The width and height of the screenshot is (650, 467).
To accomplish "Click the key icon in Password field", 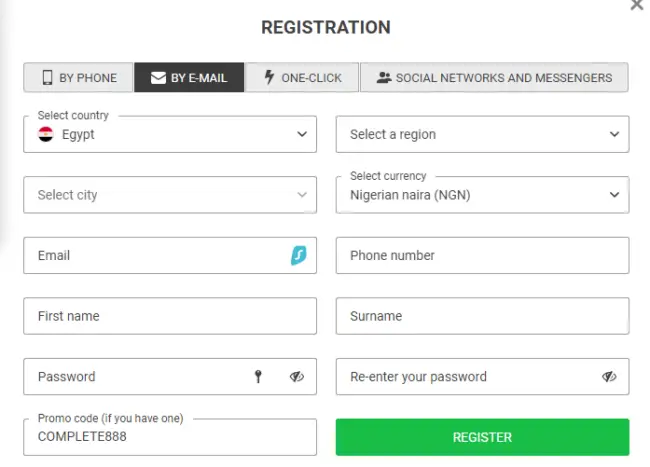I will point(258,377).
